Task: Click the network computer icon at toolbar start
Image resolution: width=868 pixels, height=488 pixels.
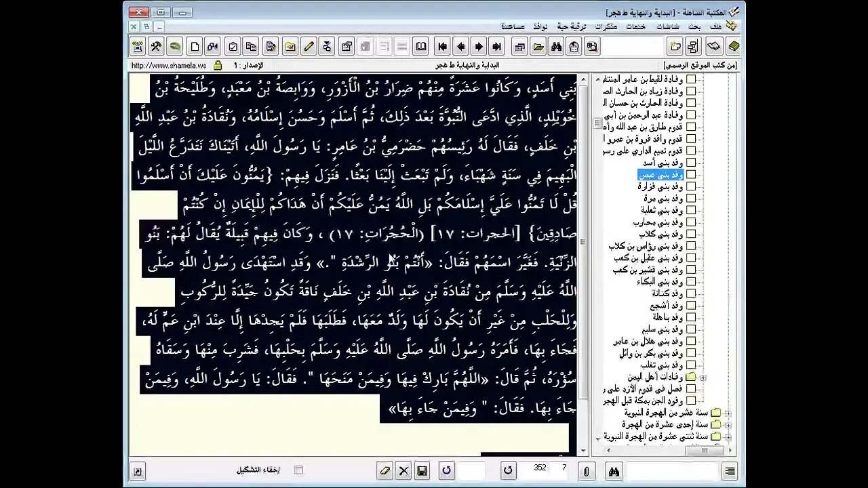Action: point(138,47)
